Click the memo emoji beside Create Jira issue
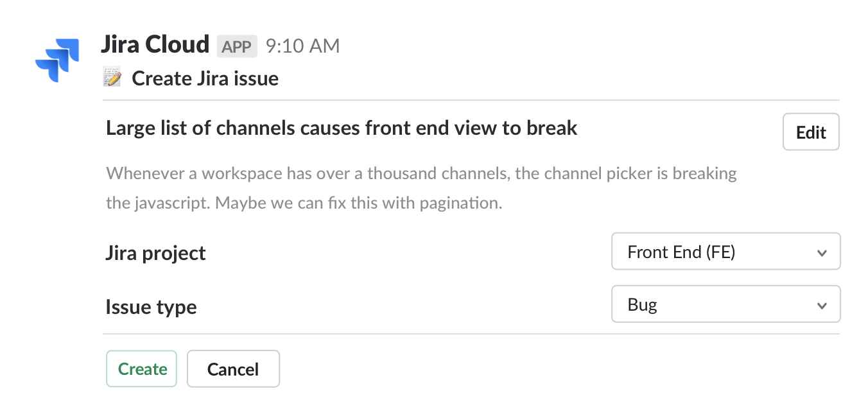 [x=112, y=77]
